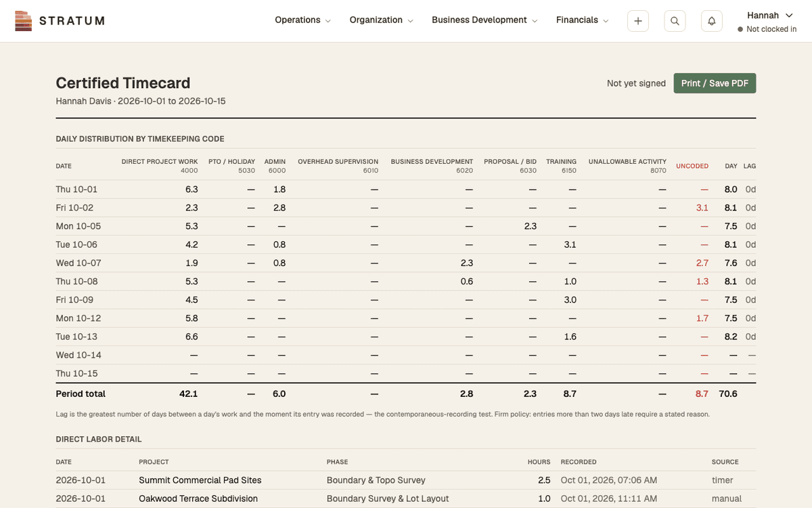The width and height of the screenshot is (812, 508).
Task: Click the manual source entry
Action: (x=725, y=499)
